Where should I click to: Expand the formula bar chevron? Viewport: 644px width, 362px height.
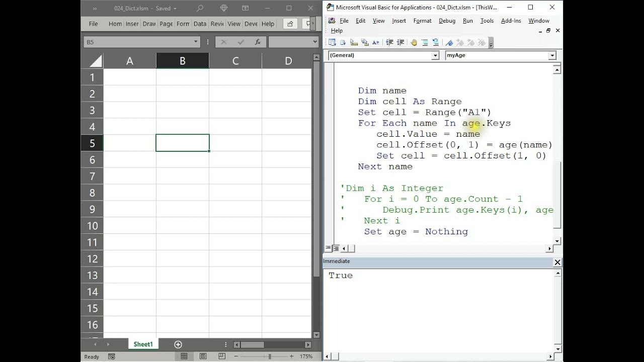315,42
